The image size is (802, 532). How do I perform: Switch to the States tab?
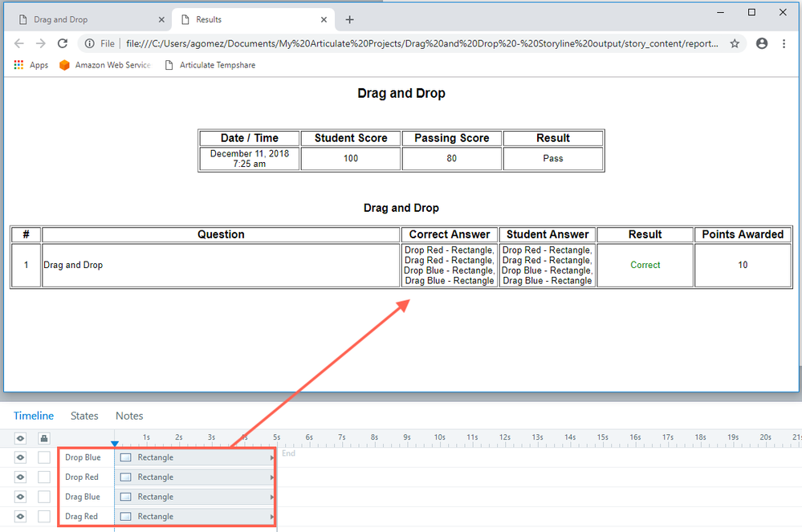tap(84, 416)
